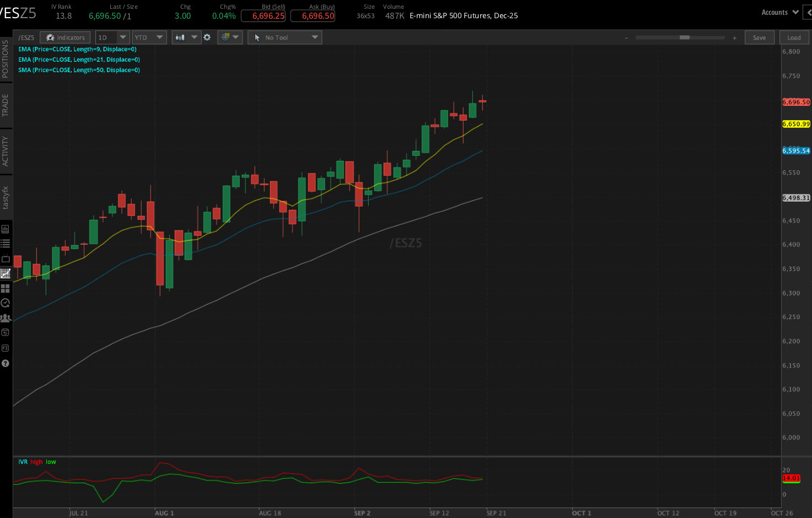Select the No Tool pointer control
Viewport: 812px width, 518px height.
coord(284,37)
